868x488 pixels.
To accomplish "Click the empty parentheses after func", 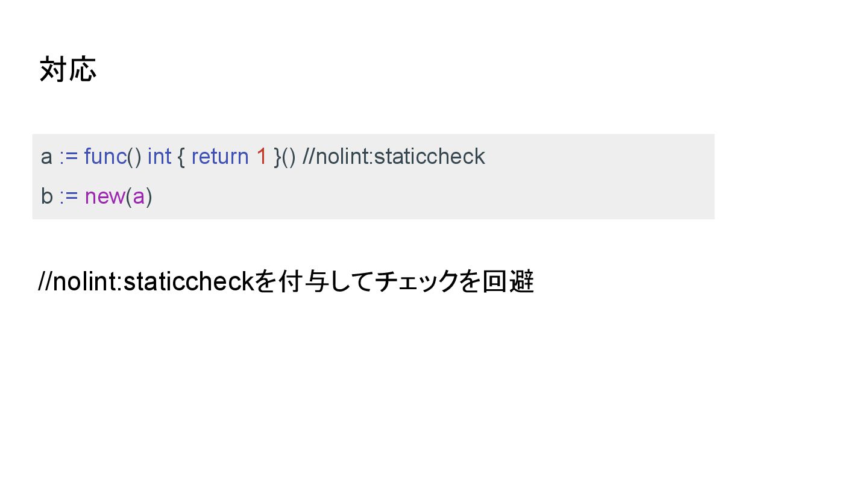I will [134, 157].
